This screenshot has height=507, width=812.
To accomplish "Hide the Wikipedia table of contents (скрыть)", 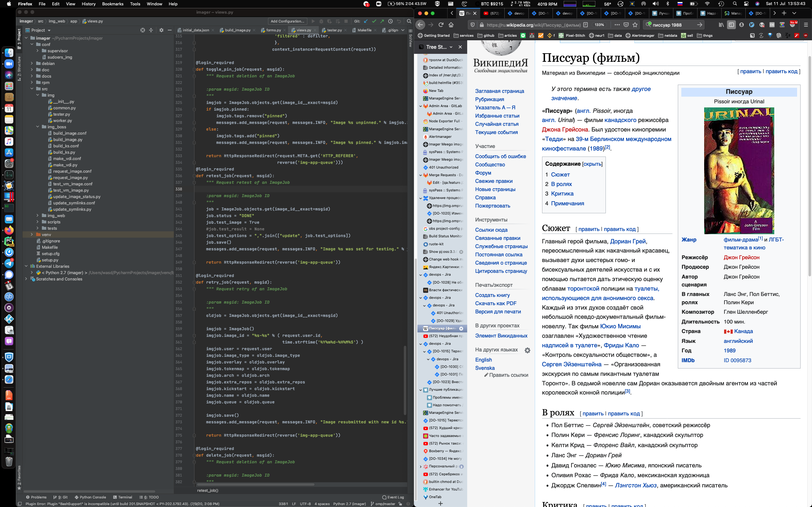I will pyautogui.click(x=592, y=164).
